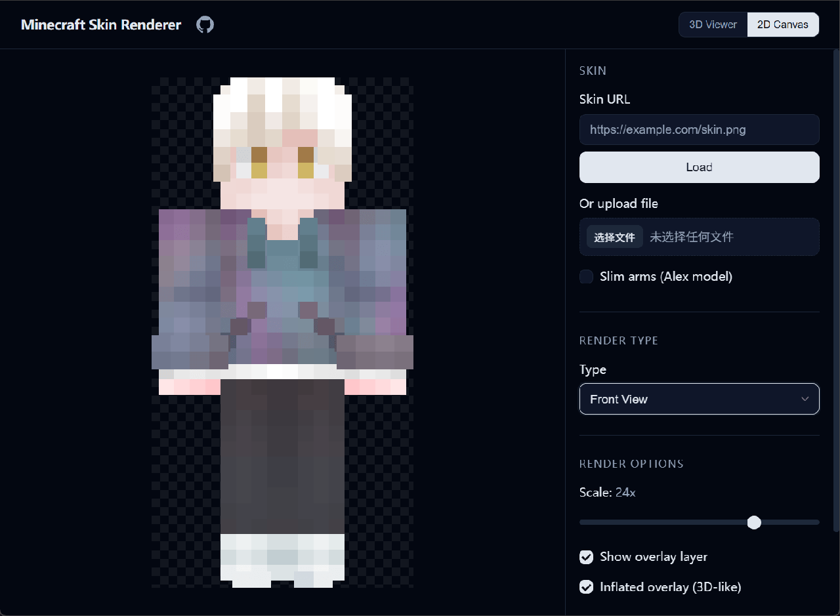
Task: Click the skin character's white shoes
Action: tap(282, 558)
